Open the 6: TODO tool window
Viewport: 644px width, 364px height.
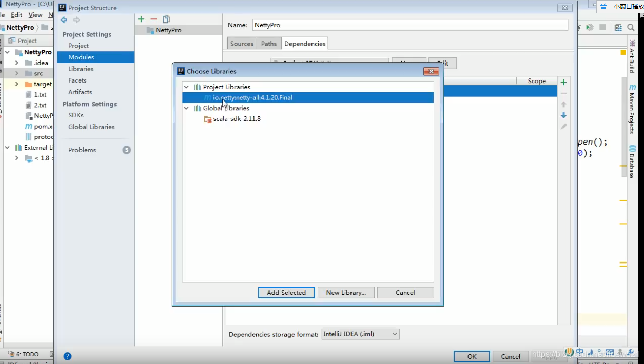tap(23, 354)
